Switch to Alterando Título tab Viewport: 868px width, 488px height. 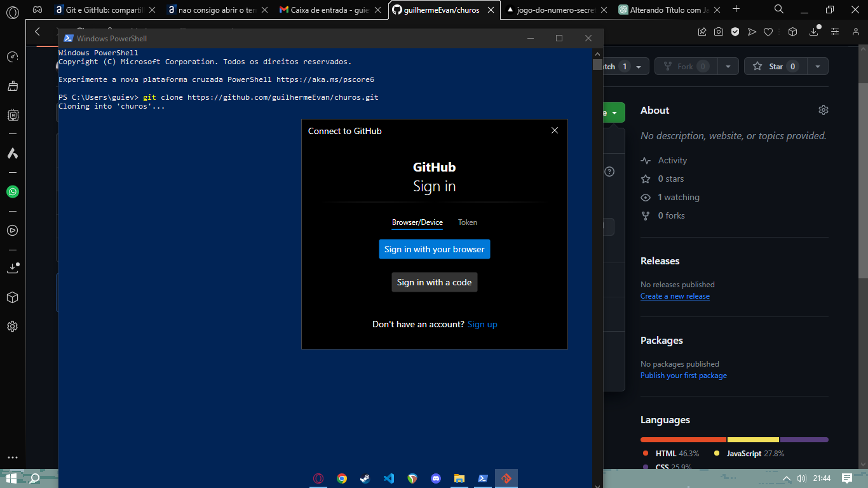tap(663, 10)
